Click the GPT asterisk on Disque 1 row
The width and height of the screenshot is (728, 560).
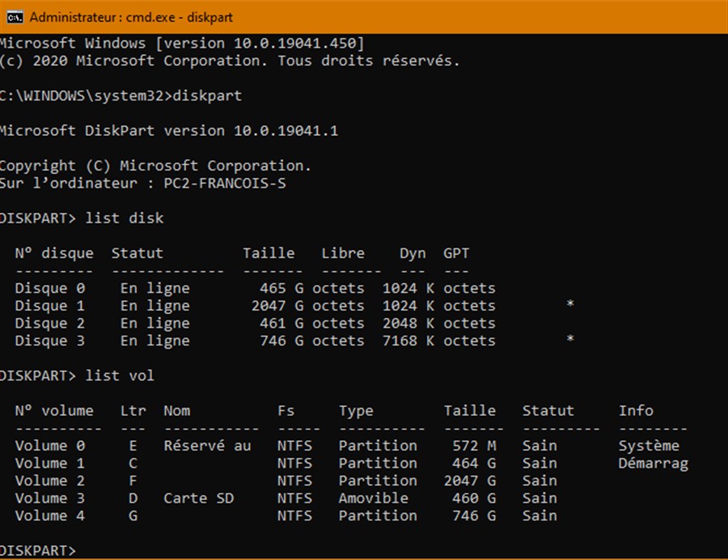pyautogui.click(x=570, y=304)
